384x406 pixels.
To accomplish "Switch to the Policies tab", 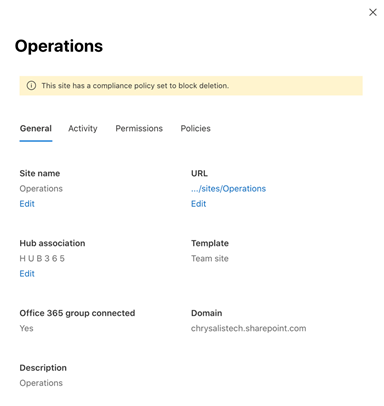I will (x=195, y=128).
